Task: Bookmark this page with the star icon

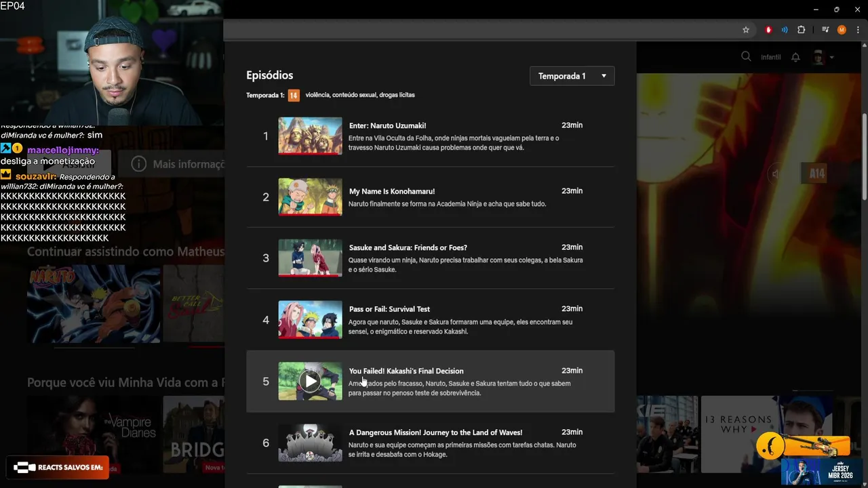Action: coord(746,30)
